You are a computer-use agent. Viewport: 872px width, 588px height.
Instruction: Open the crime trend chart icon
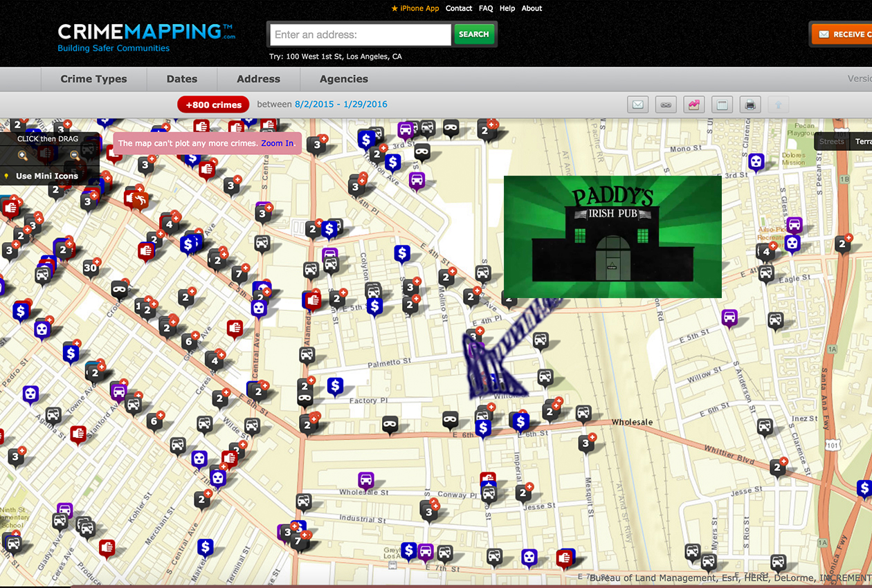pos(694,105)
